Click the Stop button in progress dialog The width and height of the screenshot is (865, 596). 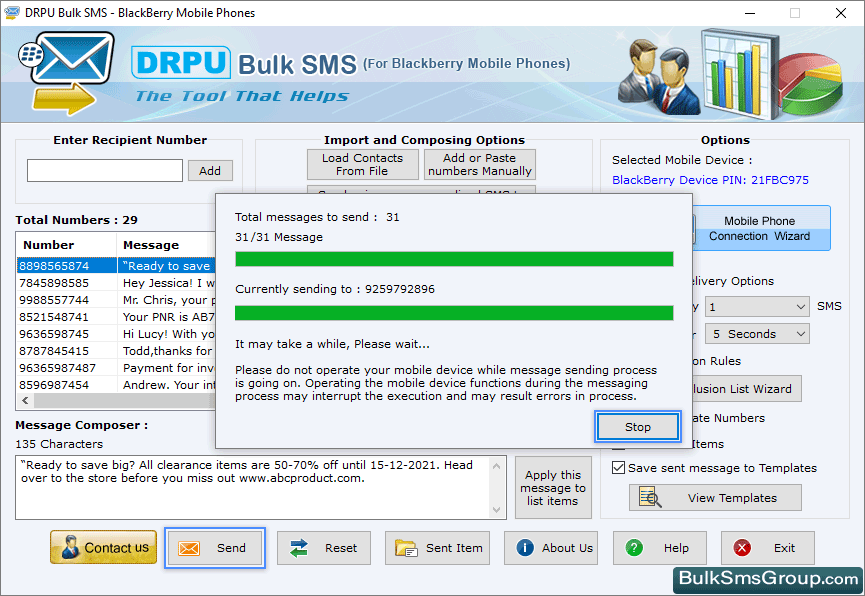(x=638, y=427)
